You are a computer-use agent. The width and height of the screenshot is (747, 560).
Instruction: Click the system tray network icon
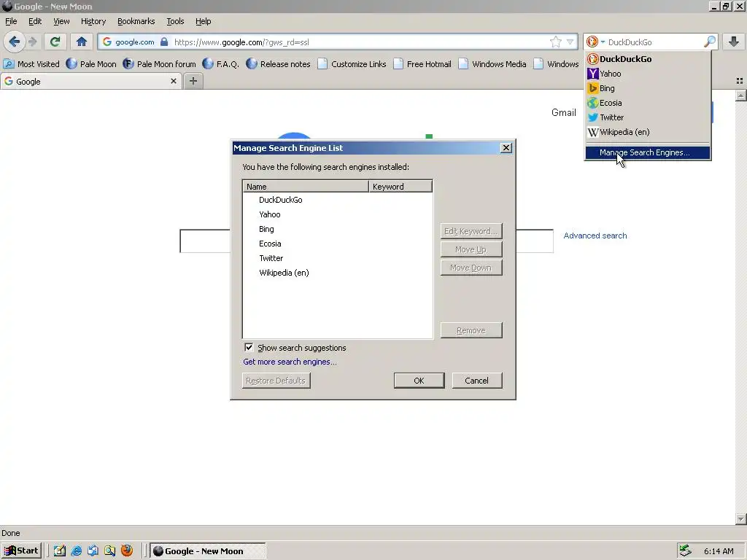(685, 551)
